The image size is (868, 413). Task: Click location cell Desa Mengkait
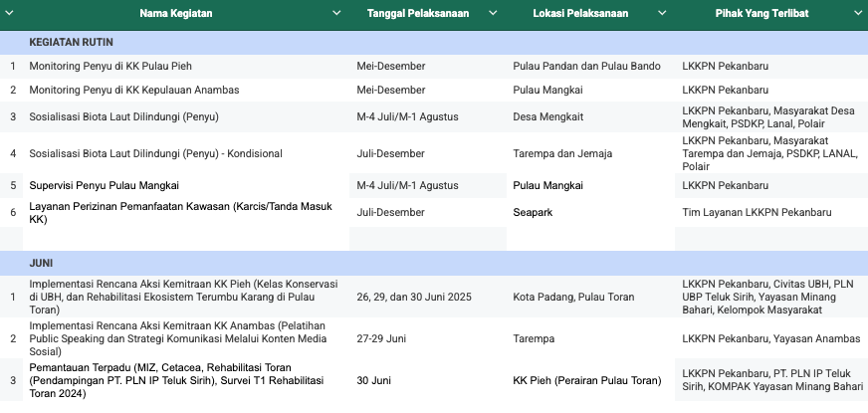pyautogui.click(x=590, y=116)
